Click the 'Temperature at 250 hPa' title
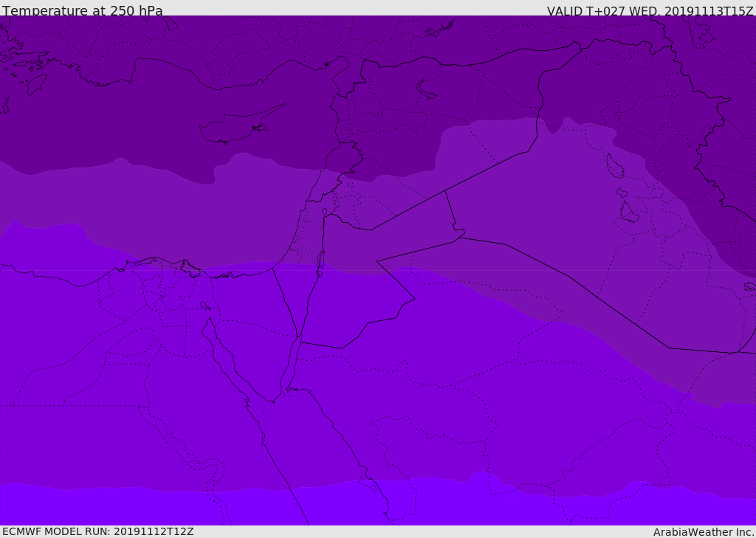Viewport: 756px width, 538px height. click(83, 10)
